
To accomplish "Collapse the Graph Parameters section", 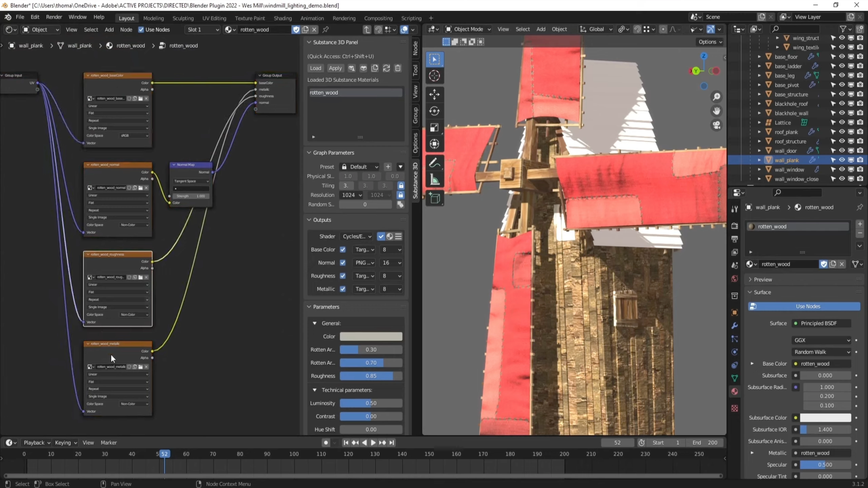I will 309,152.
